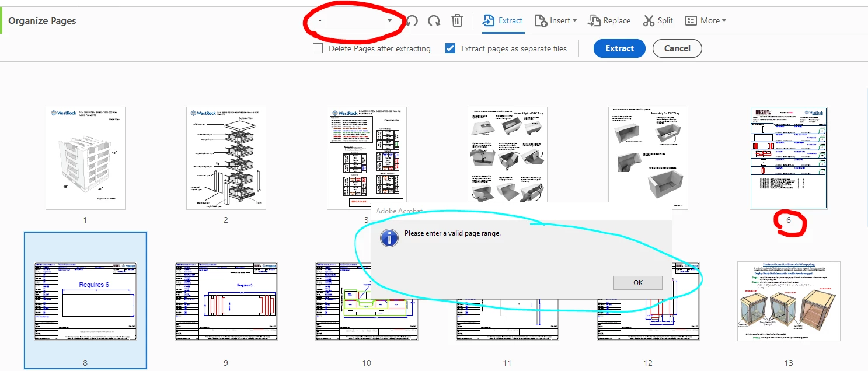Select page 3 thumbnail

tap(367, 158)
